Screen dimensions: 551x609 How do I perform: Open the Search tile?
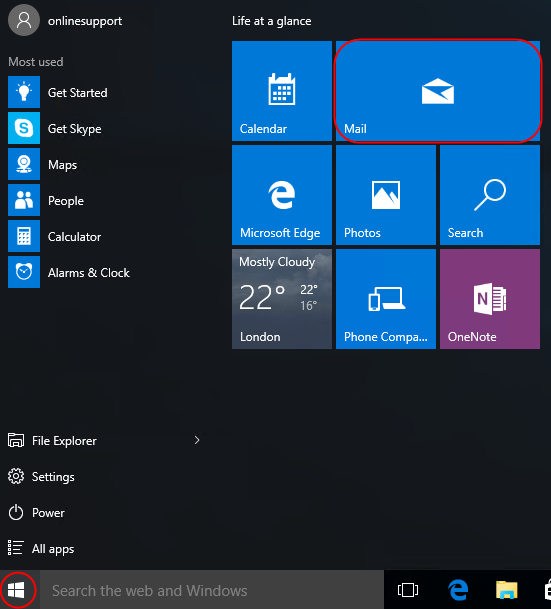click(490, 195)
